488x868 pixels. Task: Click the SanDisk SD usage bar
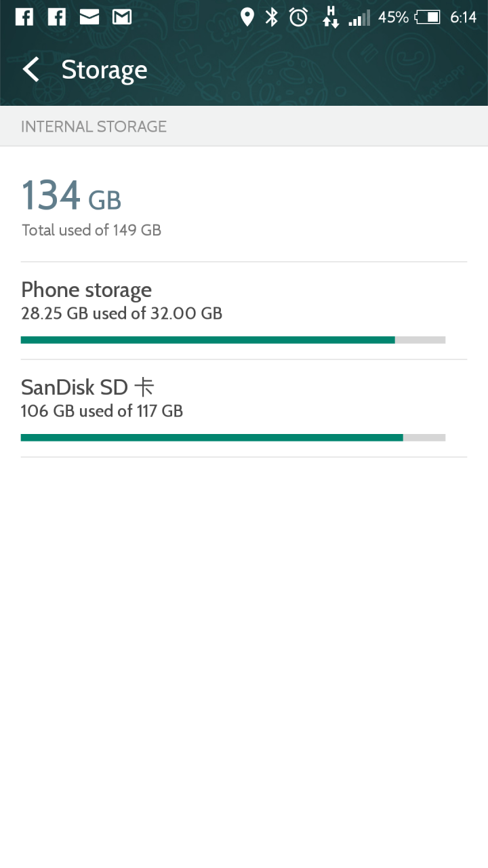pos(233,437)
